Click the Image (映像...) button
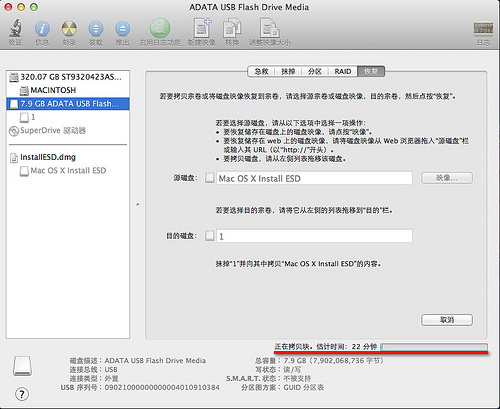The width and height of the screenshot is (500, 409). coord(447,178)
